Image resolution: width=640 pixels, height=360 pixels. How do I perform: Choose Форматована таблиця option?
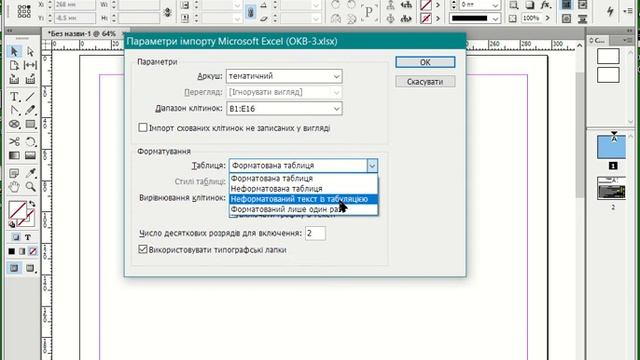[x=303, y=178]
